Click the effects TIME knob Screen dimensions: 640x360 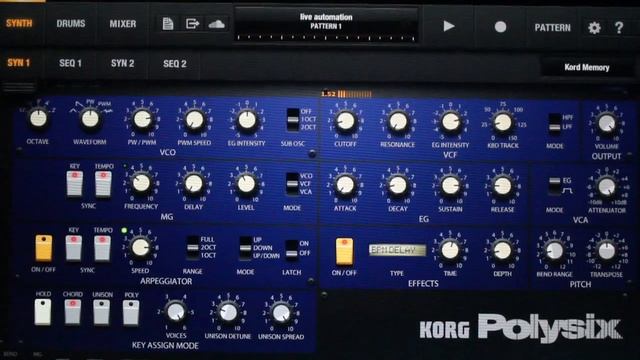pos(450,250)
